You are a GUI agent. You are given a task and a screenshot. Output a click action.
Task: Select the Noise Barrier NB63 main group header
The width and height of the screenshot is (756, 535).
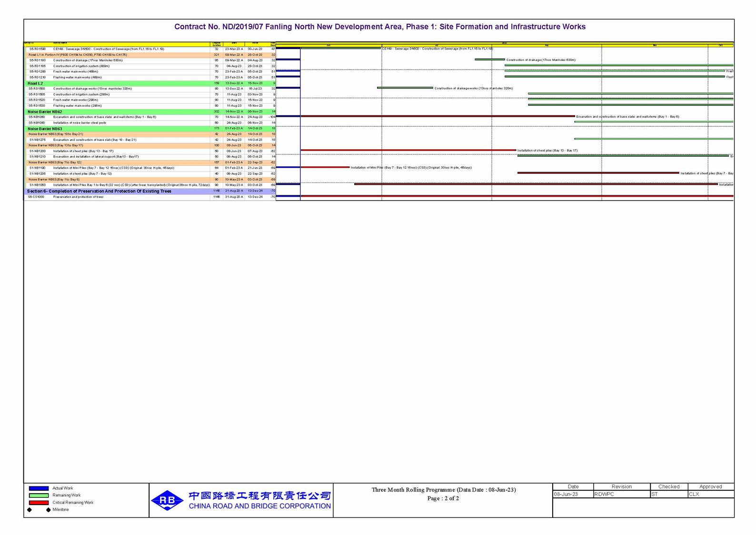[150, 129]
